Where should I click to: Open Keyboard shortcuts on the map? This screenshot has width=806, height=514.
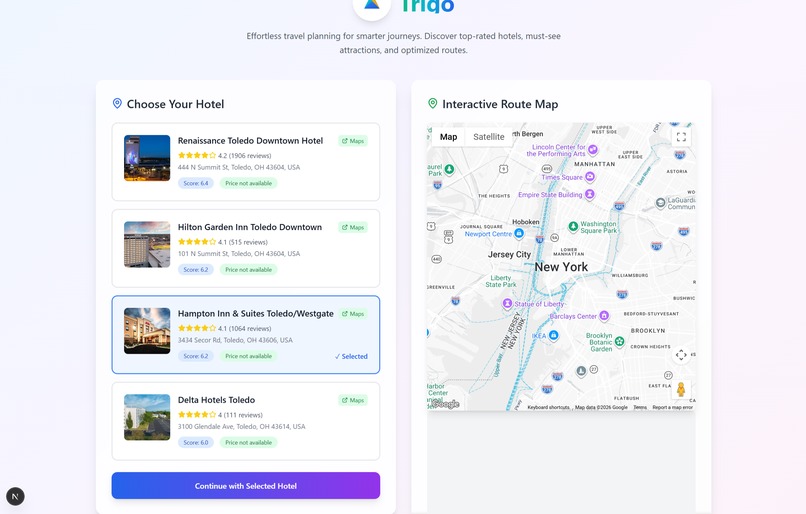pyautogui.click(x=548, y=407)
